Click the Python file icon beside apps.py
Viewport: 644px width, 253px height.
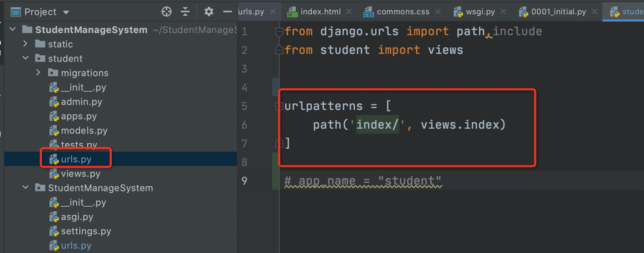[x=54, y=116]
